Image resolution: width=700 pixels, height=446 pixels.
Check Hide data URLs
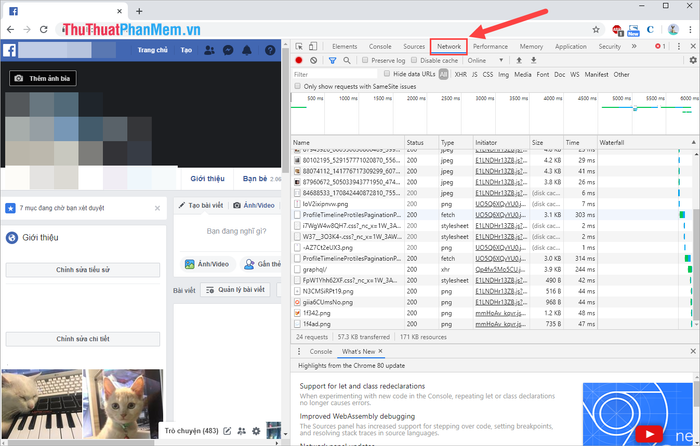tap(387, 74)
